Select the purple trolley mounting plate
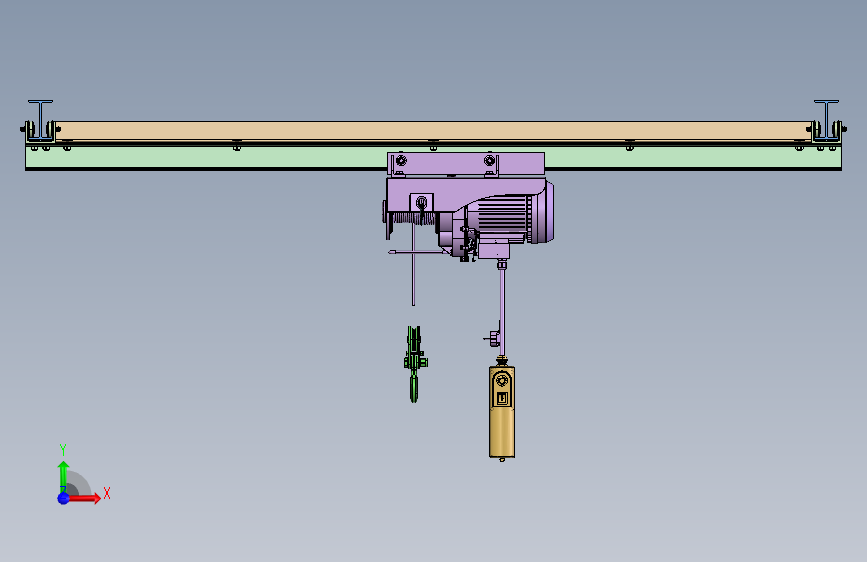This screenshot has width=867, height=562. tap(466, 164)
